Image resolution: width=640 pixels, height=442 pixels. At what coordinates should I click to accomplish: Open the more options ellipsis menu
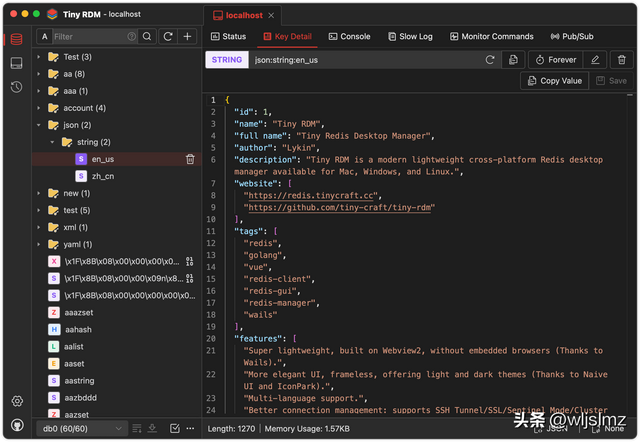click(x=190, y=428)
